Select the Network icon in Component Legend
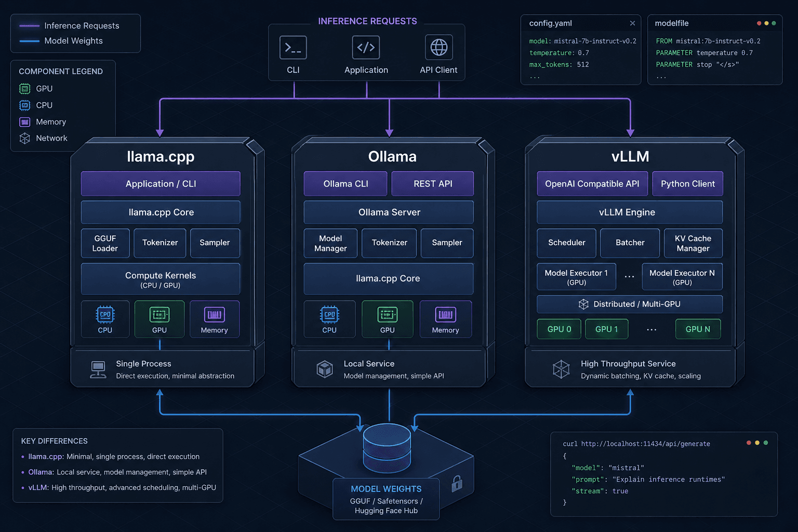 point(24,138)
